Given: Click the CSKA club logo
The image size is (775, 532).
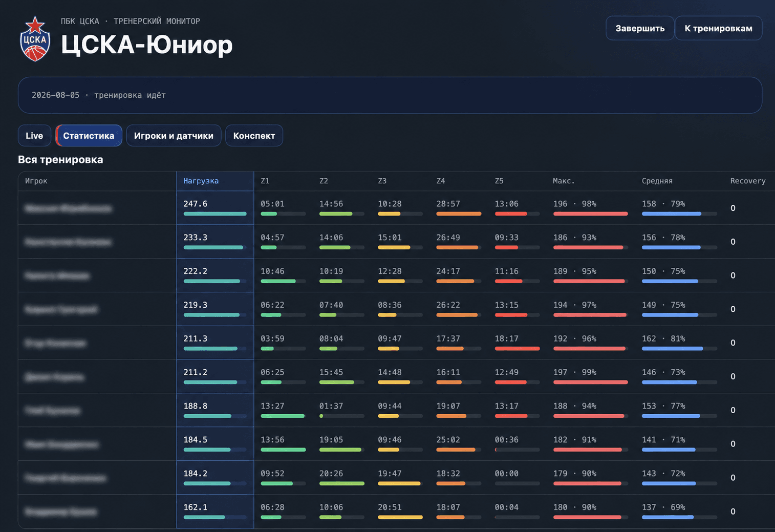Looking at the screenshot, I should point(35,39).
